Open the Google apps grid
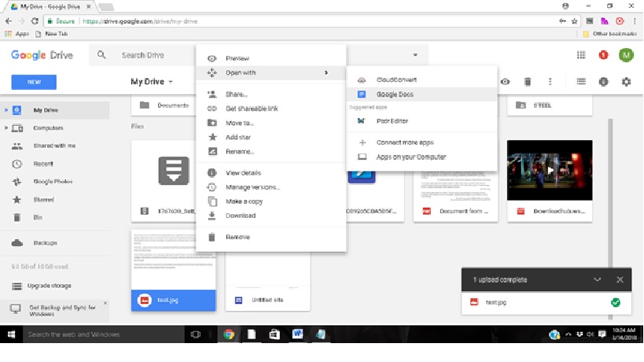This screenshot has width=644, height=362. (x=581, y=54)
